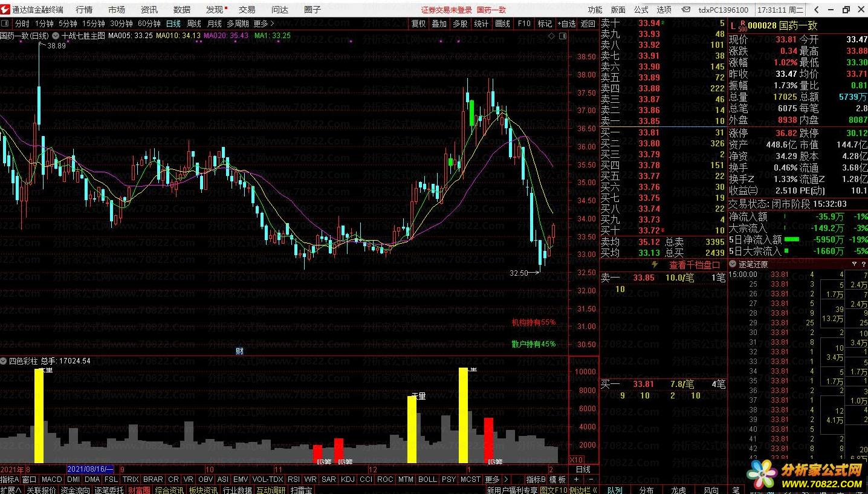868x494 pixels.
Task: Click the back arrow icon in title bar
Action: coord(815,10)
